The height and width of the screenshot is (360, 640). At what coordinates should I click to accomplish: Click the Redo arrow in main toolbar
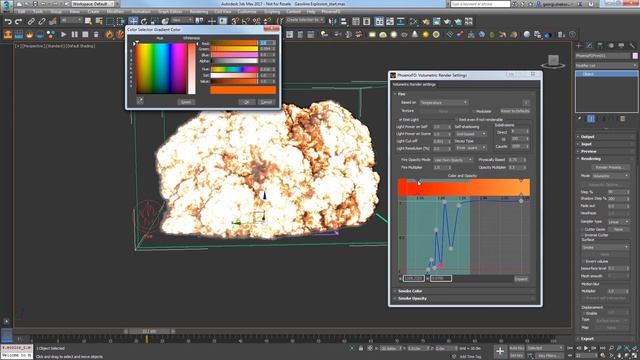[x=18, y=21]
